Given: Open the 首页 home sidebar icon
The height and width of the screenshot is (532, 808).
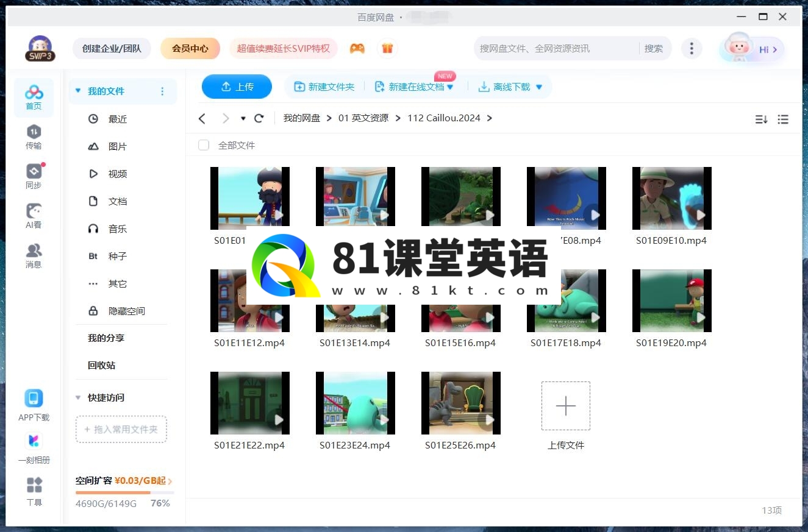Looking at the screenshot, I should click(x=34, y=98).
